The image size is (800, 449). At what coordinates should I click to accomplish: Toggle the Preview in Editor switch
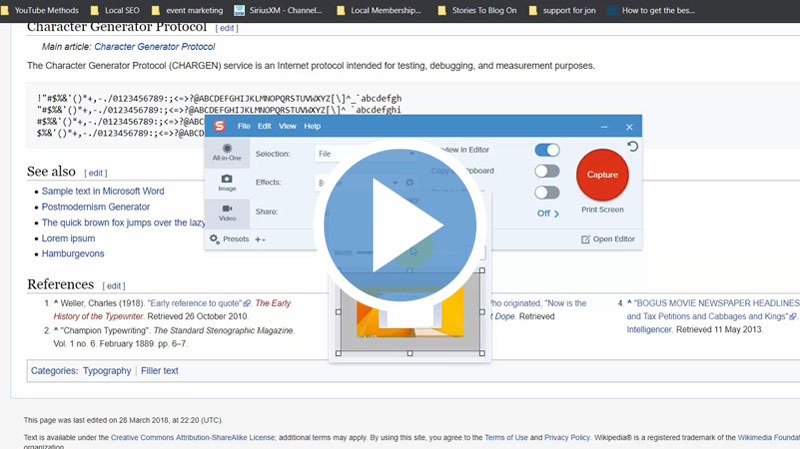pyautogui.click(x=546, y=150)
